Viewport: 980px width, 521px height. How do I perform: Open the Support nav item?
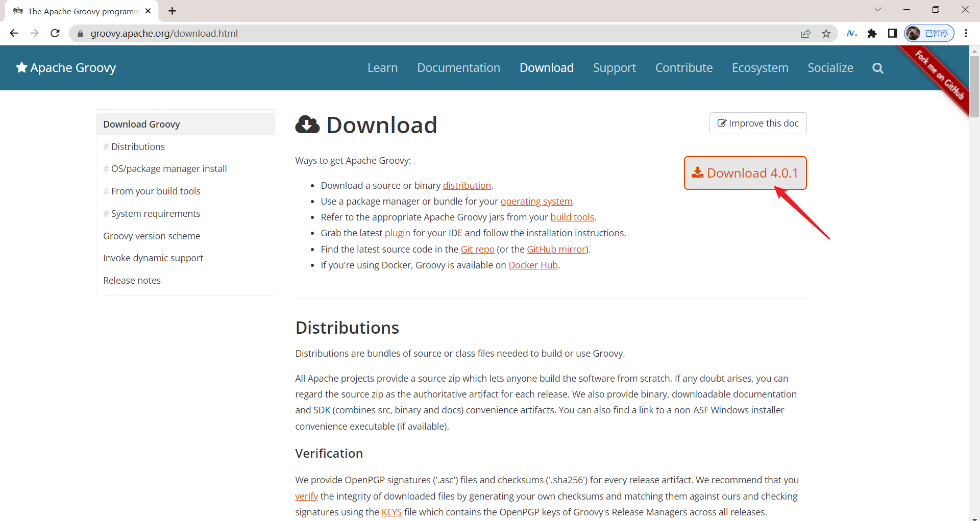615,68
